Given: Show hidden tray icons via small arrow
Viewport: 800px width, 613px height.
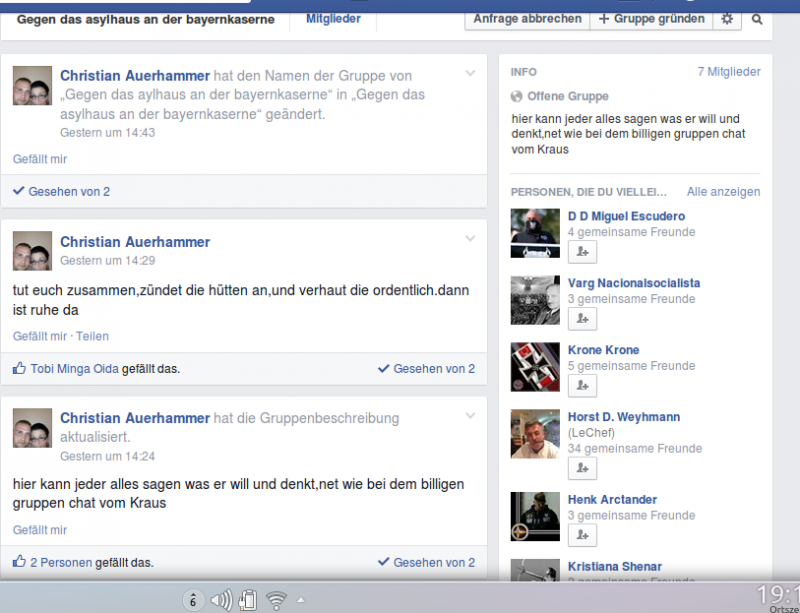Looking at the screenshot, I should point(301,600).
